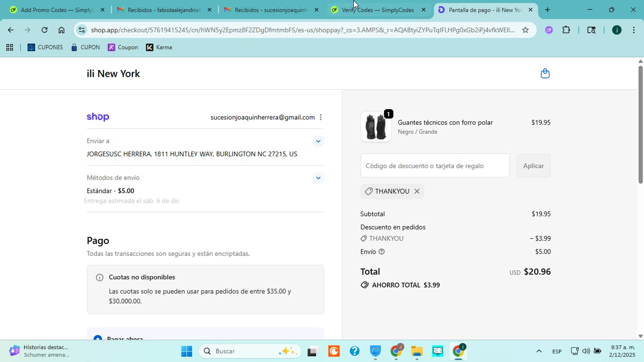644x362 pixels.
Task: Remove the THANKYOU discount code
Action: [x=417, y=192]
